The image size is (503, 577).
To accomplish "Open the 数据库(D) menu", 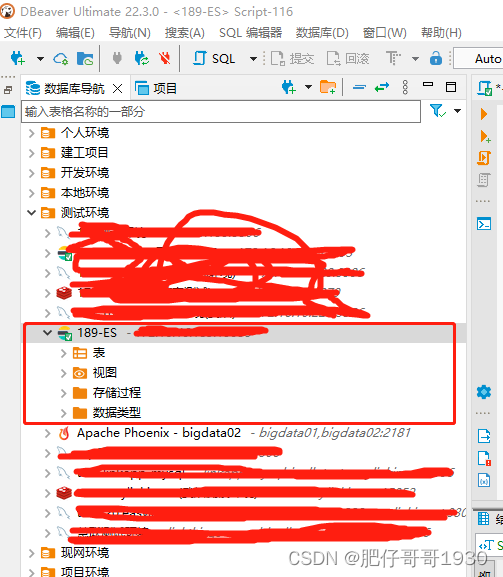I will tap(322, 33).
